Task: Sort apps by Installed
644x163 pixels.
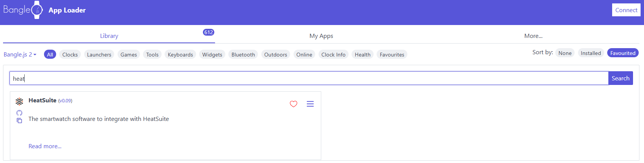Action: click(591, 53)
